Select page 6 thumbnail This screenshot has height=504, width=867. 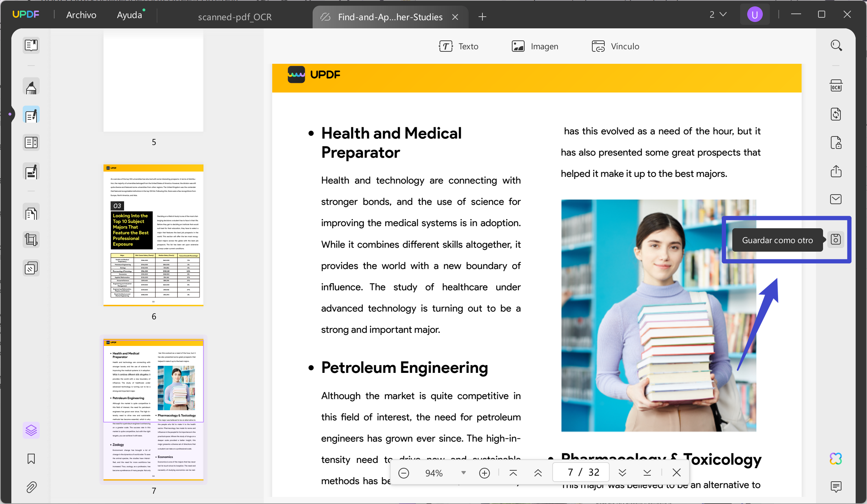[153, 235]
